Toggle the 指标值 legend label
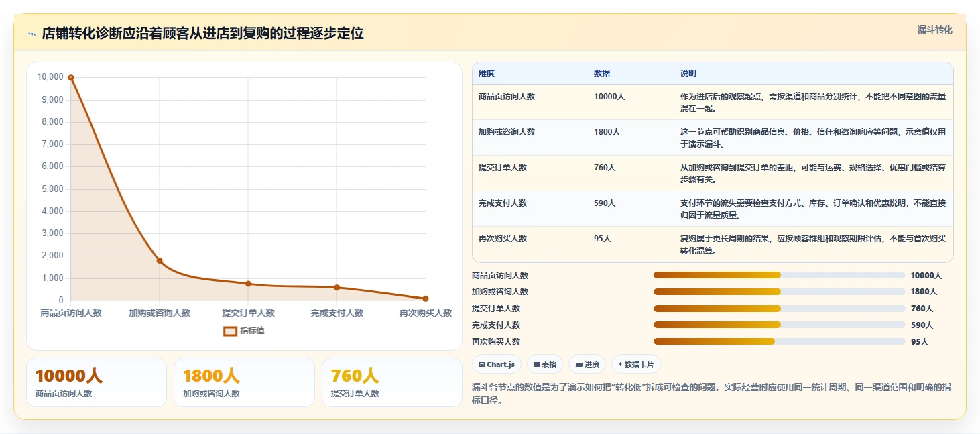This screenshot has width=980, height=434. coord(253,331)
